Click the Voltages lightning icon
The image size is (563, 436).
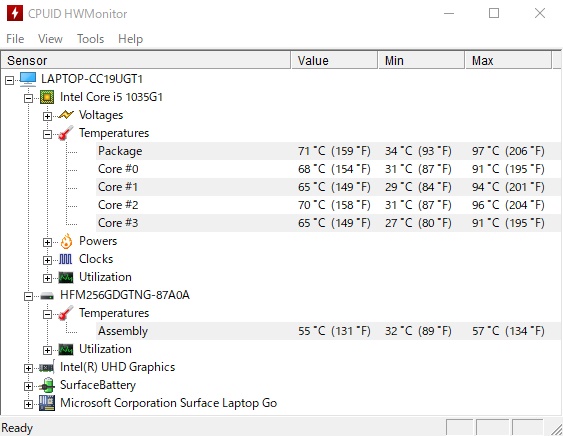click(66, 115)
